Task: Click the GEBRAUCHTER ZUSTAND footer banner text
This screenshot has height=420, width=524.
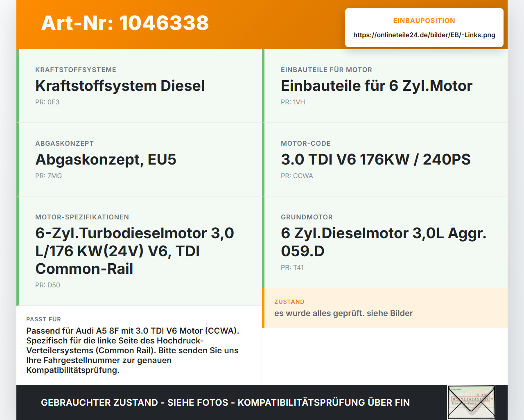Action: click(x=225, y=402)
